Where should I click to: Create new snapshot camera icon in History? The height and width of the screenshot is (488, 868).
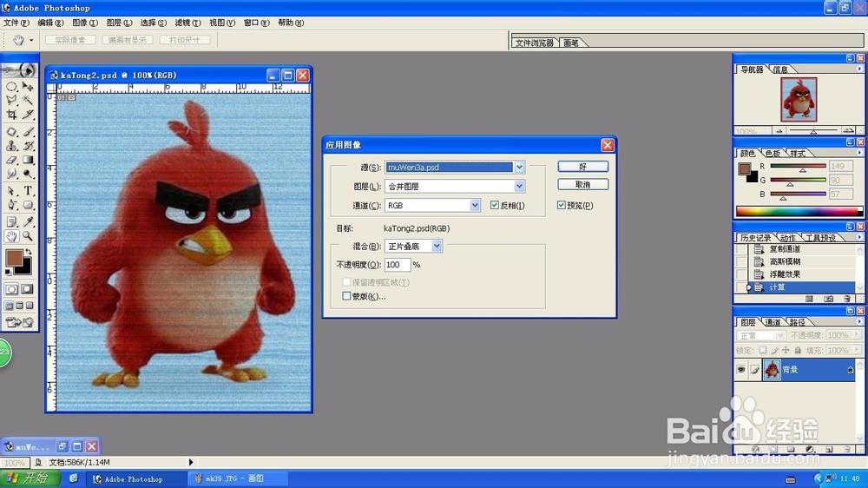click(x=829, y=299)
